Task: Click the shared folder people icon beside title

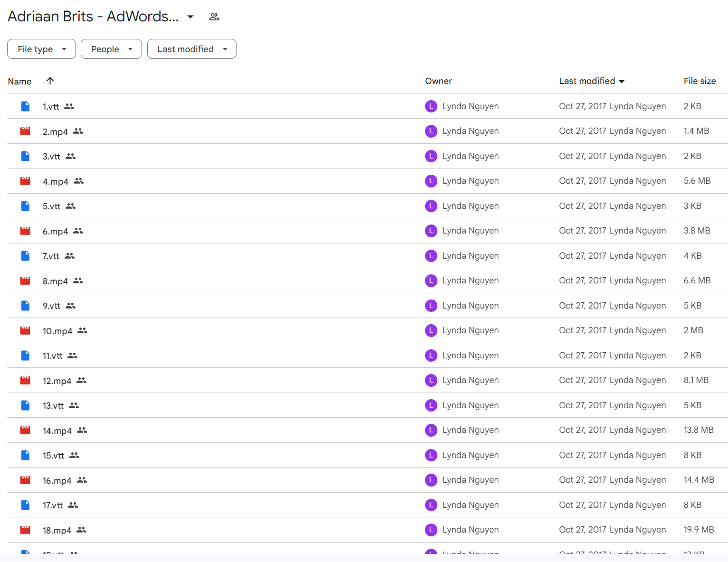Action: pyautogui.click(x=214, y=17)
